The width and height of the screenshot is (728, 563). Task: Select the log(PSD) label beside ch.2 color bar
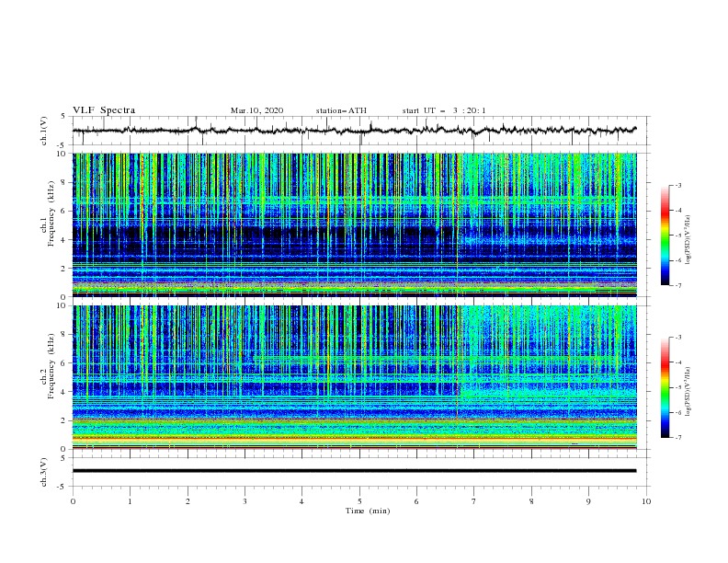tap(688, 392)
